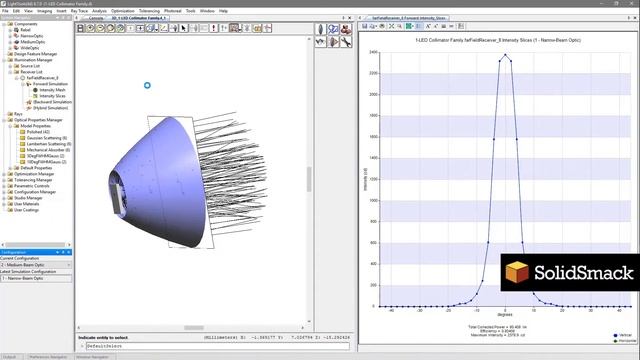Select Lambertian Scattering property folder
The height and width of the screenshot is (360, 640).
[49, 144]
